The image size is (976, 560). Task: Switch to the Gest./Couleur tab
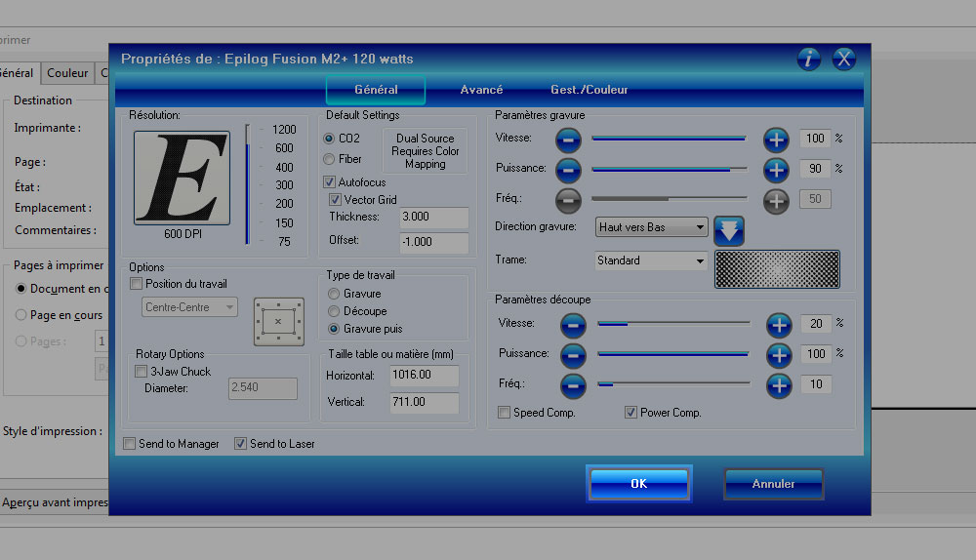tap(589, 90)
